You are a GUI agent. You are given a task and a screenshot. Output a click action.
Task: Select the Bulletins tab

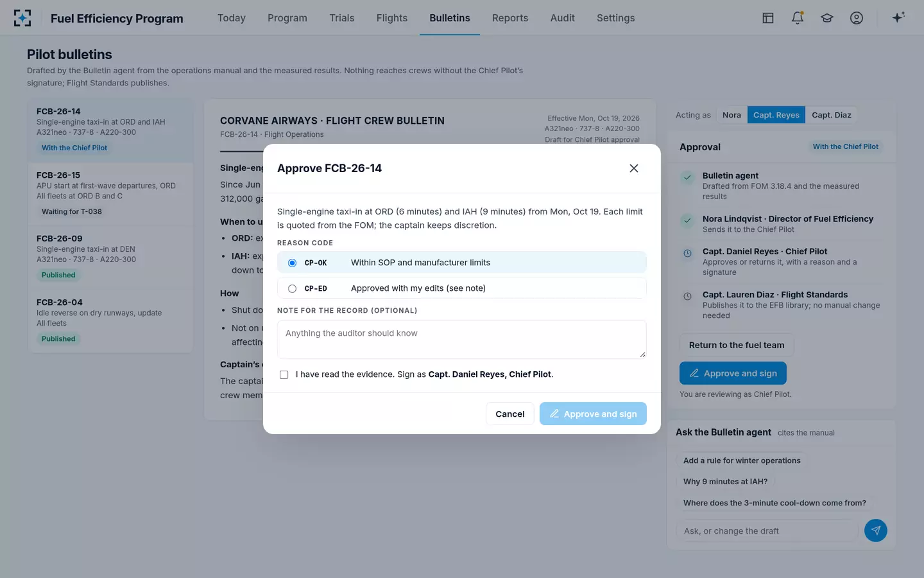[x=450, y=18]
